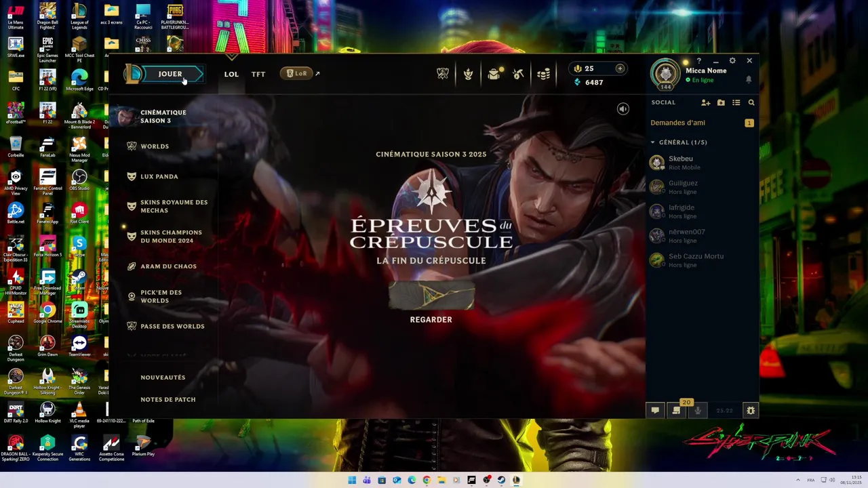
Task: Open the help question mark
Action: click(698, 61)
